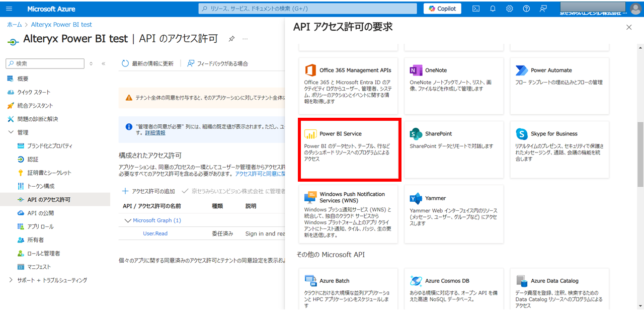Open the more options ellipsis by title

pos(245,39)
